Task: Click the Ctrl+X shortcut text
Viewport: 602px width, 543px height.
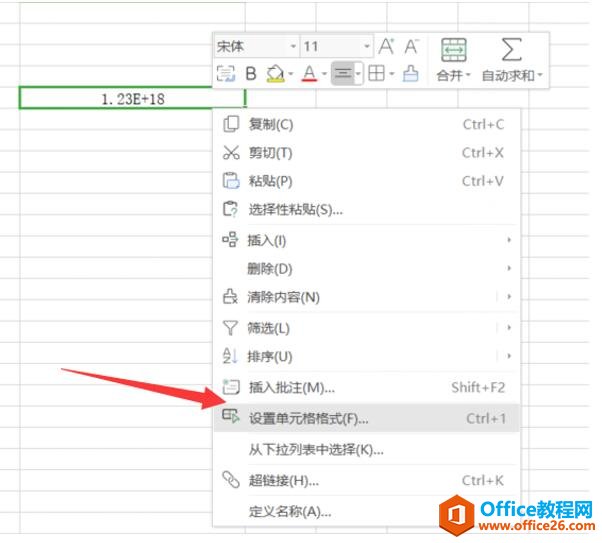Action: tap(483, 153)
